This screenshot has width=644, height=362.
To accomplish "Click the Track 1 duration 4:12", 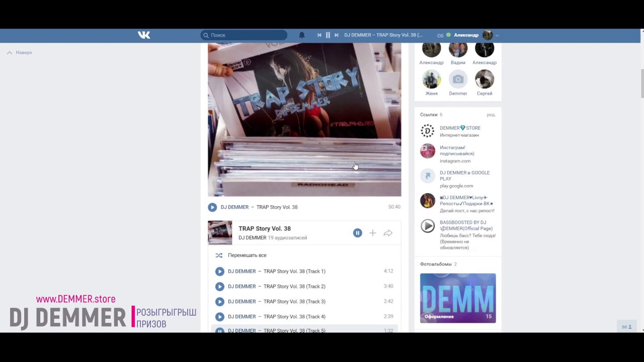I will click(388, 271).
